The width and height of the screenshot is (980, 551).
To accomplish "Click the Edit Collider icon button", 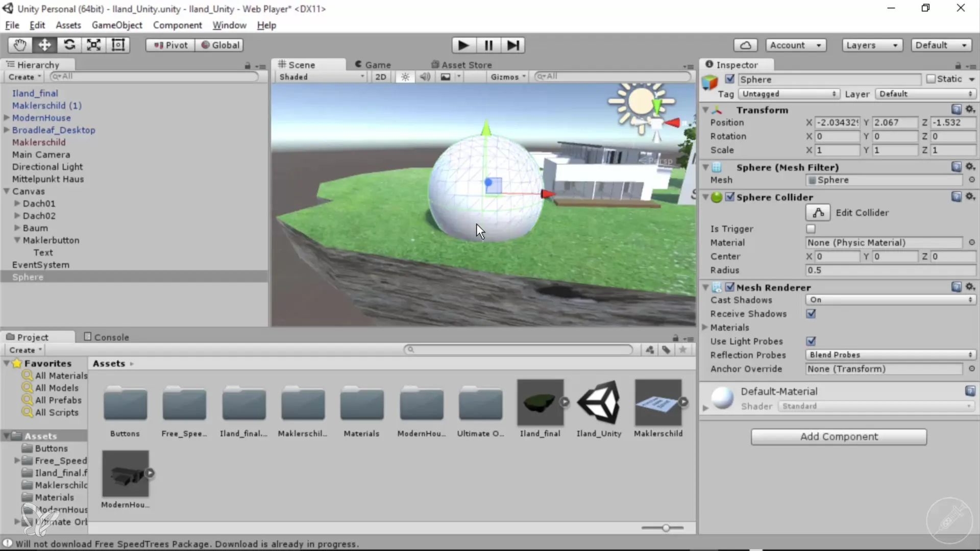I will tap(818, 213).
